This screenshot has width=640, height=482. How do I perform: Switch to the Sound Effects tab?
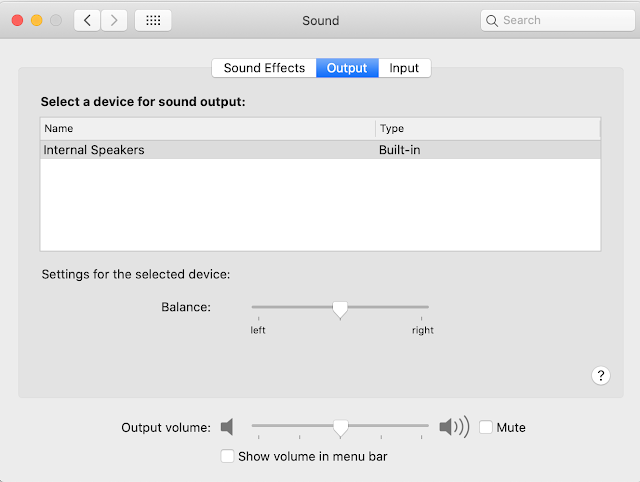(264, 68)
